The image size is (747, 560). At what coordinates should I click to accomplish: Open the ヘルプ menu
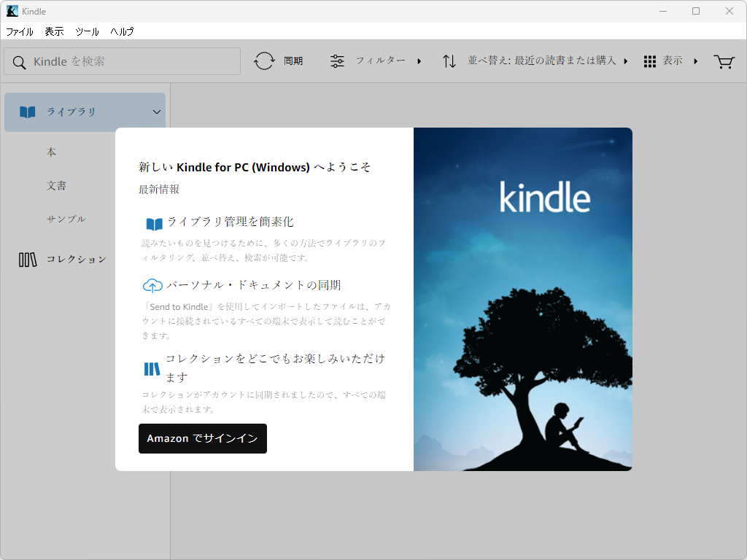(121, 31)
